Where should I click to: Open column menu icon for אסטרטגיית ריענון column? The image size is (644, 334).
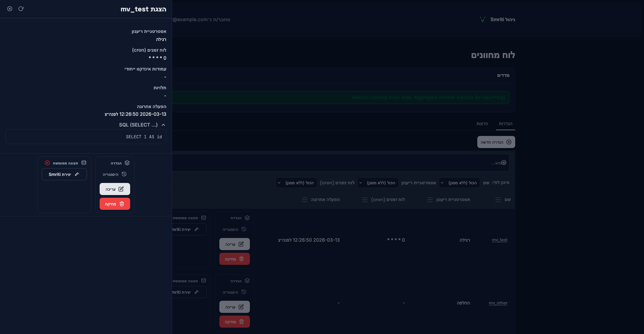click(x=430, y=200)
